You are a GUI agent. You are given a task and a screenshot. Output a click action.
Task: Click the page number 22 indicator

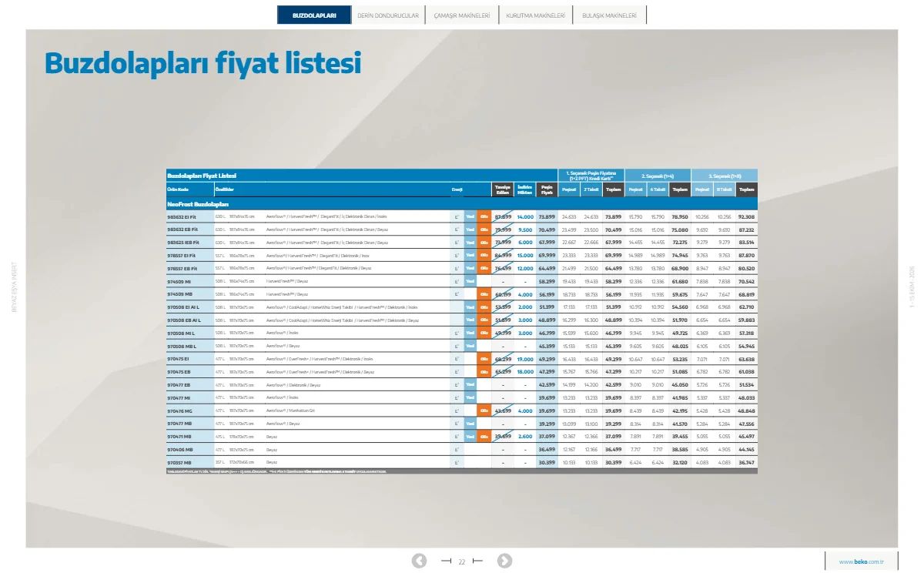pyautogui.click(x=462, y=561)
